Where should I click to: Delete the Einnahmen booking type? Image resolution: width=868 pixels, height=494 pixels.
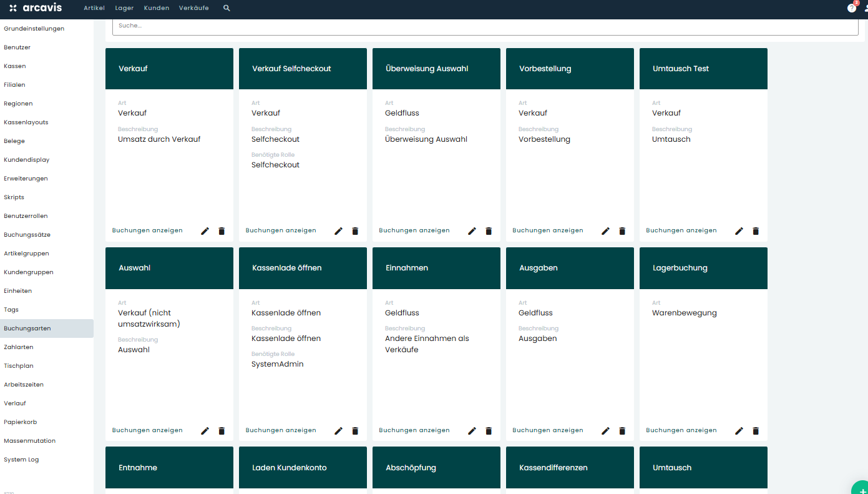[489, 431]
